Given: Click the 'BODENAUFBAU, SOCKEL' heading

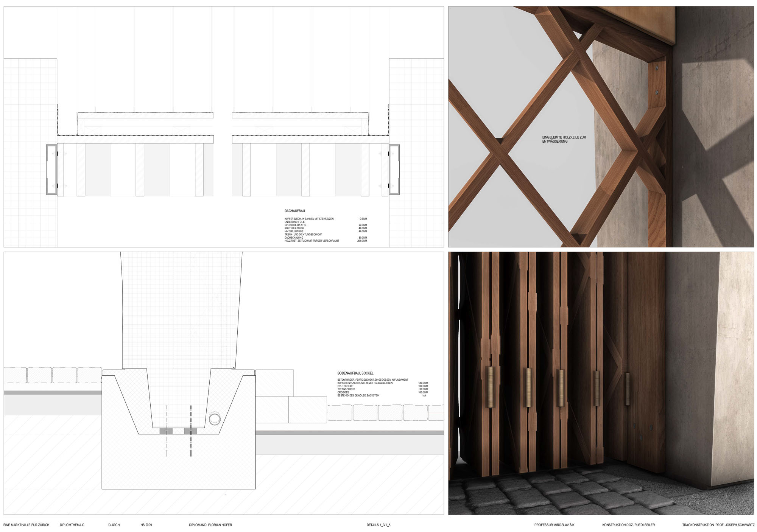Looking at the screenshot, I should coord(355,373).
